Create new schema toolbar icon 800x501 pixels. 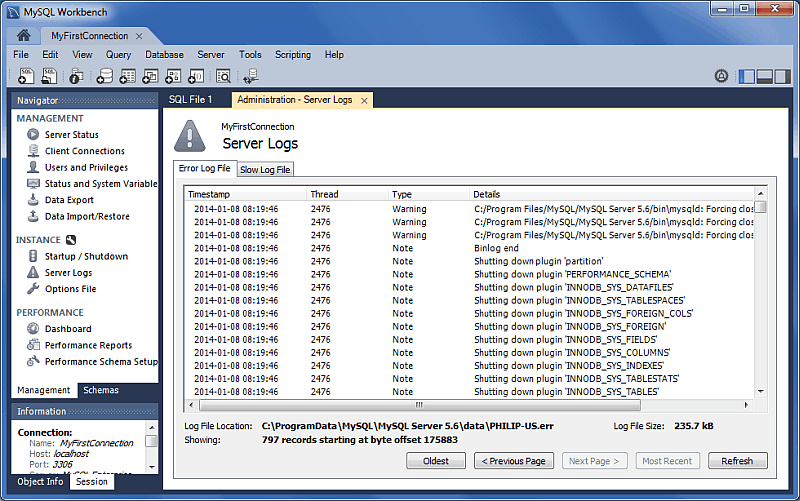pyautogui.click(x=105, y=76)
